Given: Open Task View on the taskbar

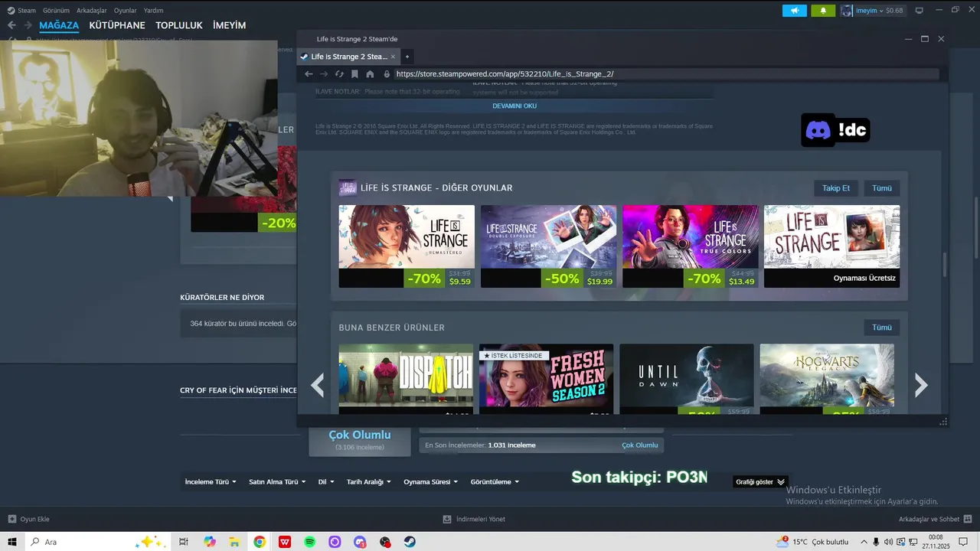Looking at the screenshot, I should pos(184,542).
